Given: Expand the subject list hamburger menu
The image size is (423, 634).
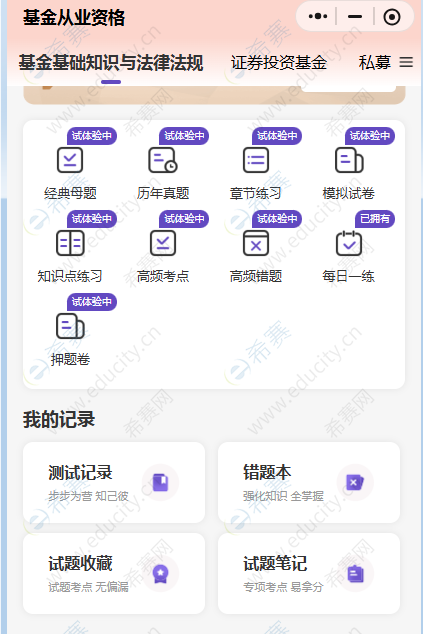Looking at the screenshot, I should click(x=406, y=62).
